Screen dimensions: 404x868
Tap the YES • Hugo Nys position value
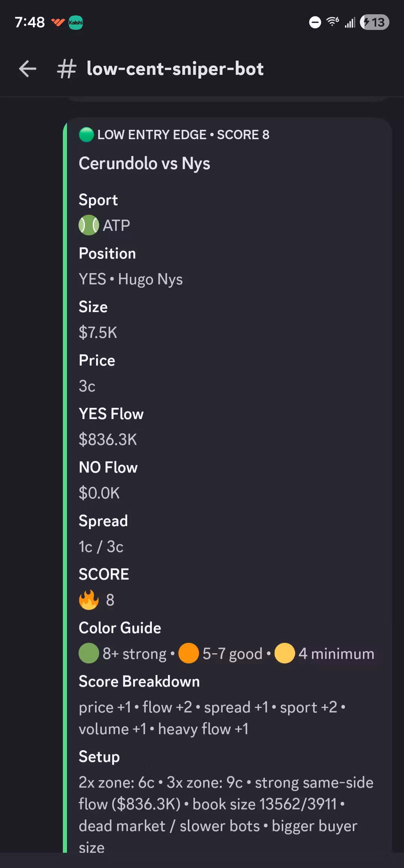[131, 279]
